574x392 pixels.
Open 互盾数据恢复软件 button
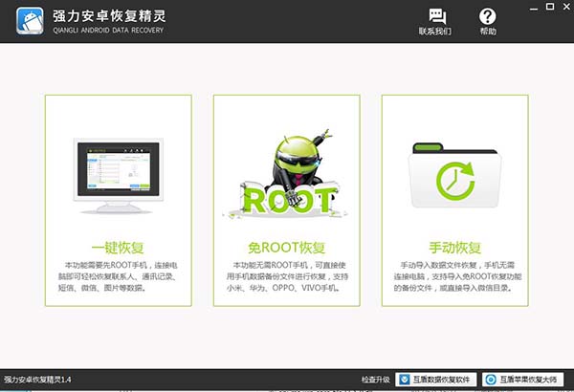coord(436,380)
